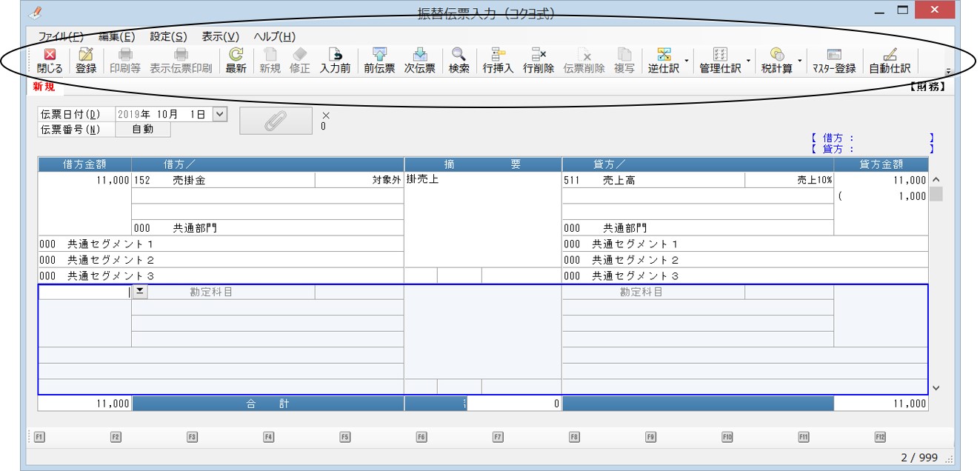Expand the 逆仕訳 dropdown arrow
Viewport: 980px width, 471px height.
tap(686, 61)
